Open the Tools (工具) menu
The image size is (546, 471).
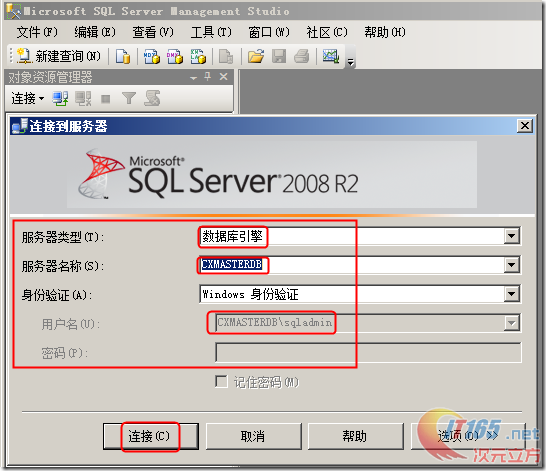(211, 32)
